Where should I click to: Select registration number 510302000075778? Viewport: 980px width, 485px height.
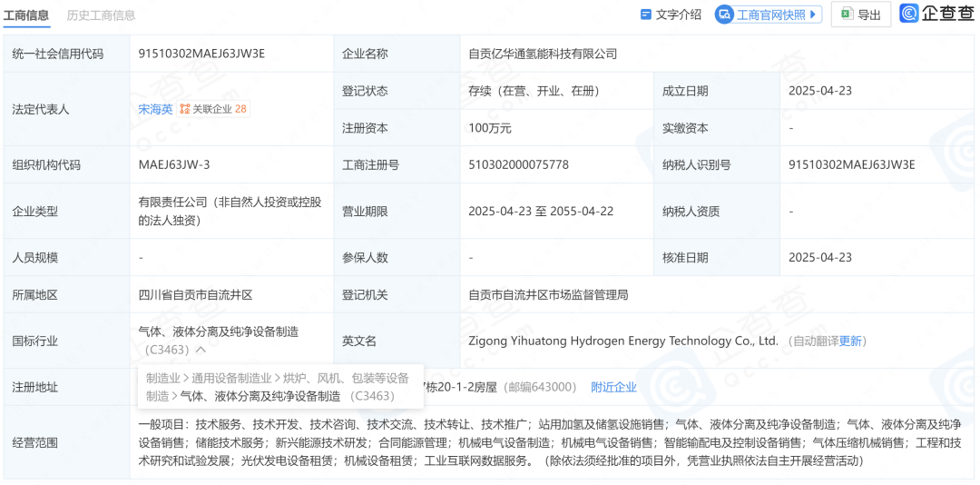coord(519,165)
